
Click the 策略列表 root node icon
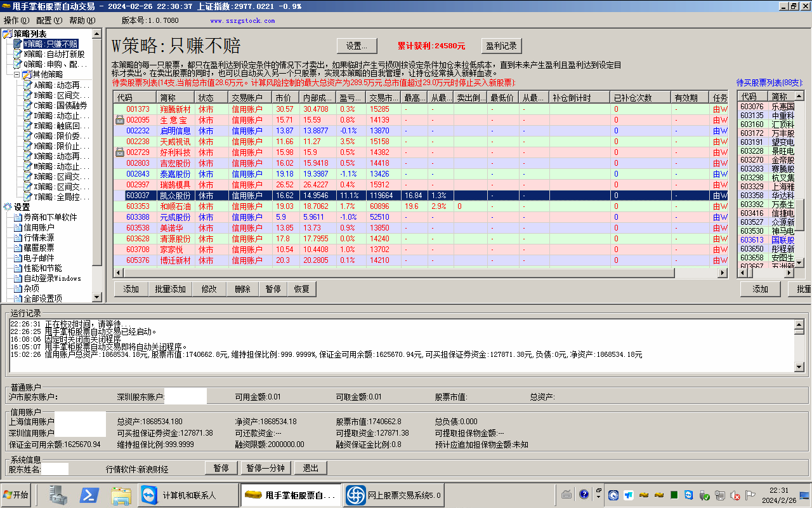(x=8, y=34)
